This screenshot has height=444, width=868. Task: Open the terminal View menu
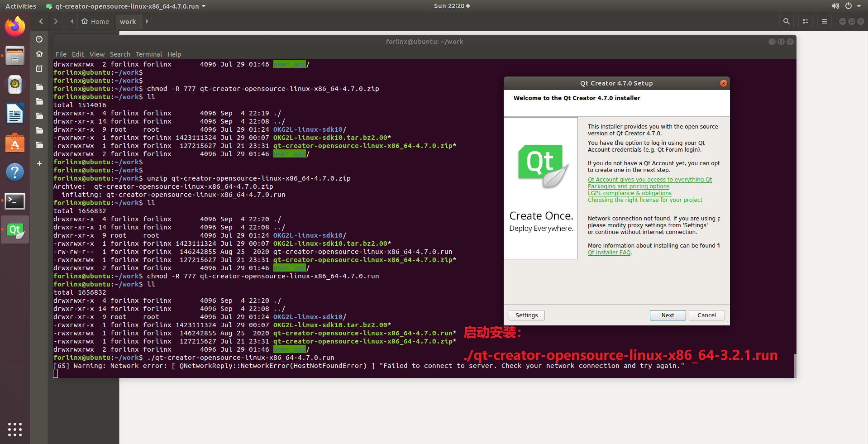point(97,54)
